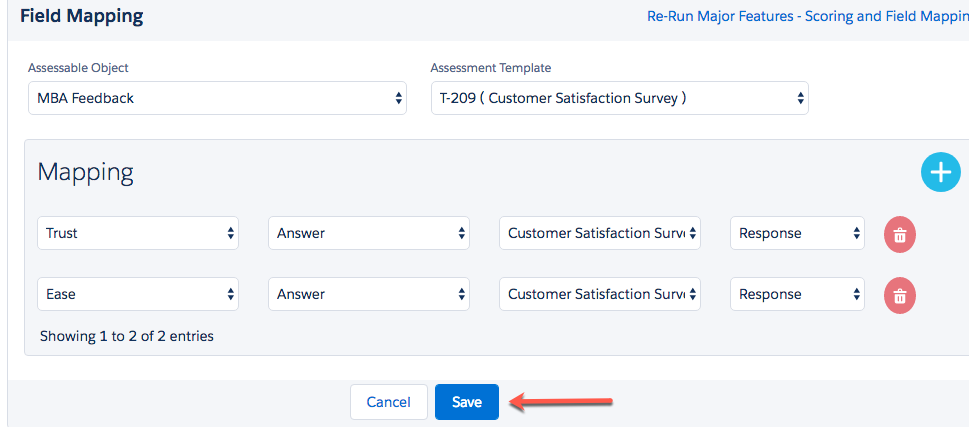Click the Mapping section heading
Screen dimensions: 969x427
(x=86, y=172)
